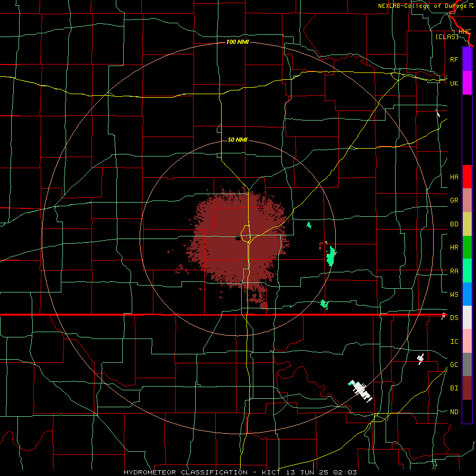476x476 pixels.
Task: Click the GC legend label
Action: click(454, 364)
